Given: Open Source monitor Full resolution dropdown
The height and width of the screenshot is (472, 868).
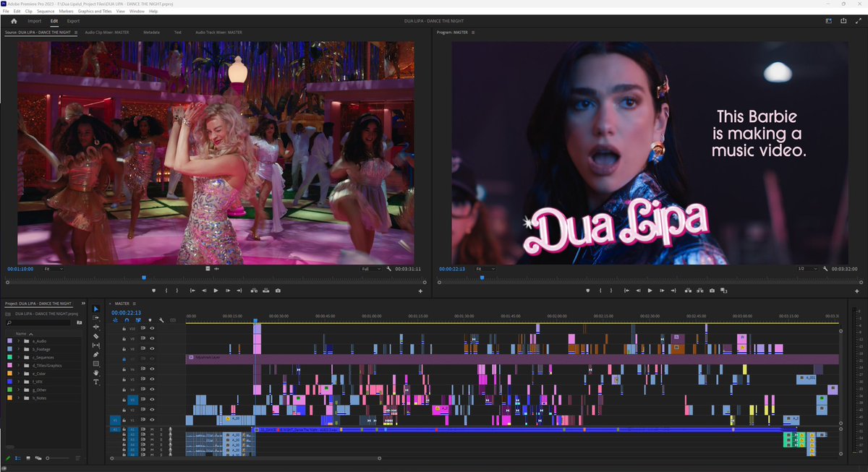Looking at the screenshot, I should (372, 269).
